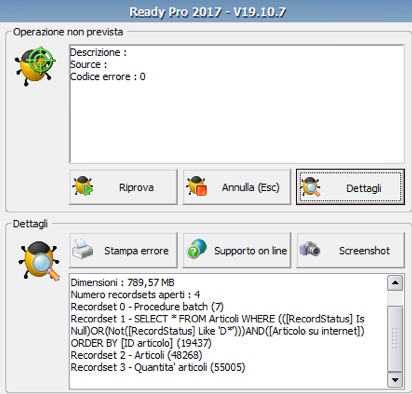
Task: Click the bug magnifier icon on Dettagli button
Action: 310,187
